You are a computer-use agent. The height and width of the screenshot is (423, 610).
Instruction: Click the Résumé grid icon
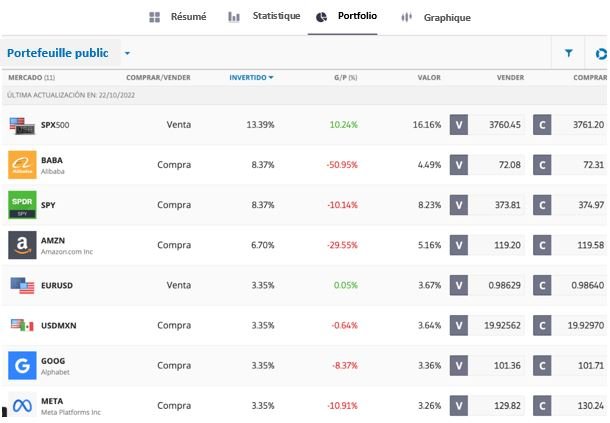tap(154, 17)
